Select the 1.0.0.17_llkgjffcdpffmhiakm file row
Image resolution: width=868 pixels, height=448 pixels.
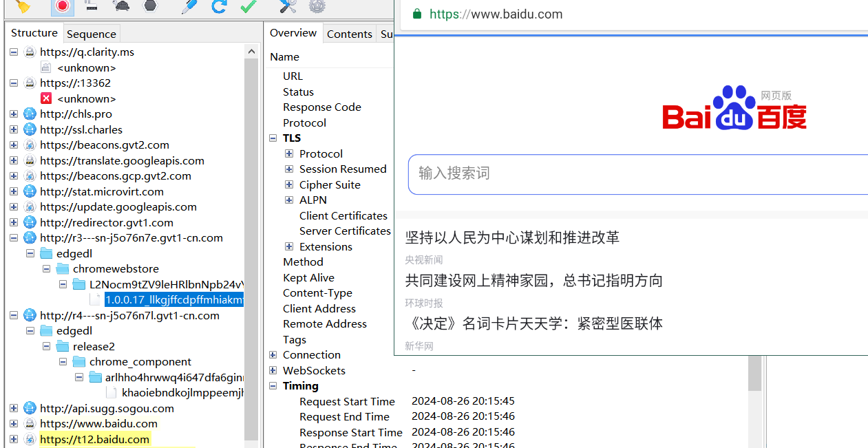pos(174,300)
